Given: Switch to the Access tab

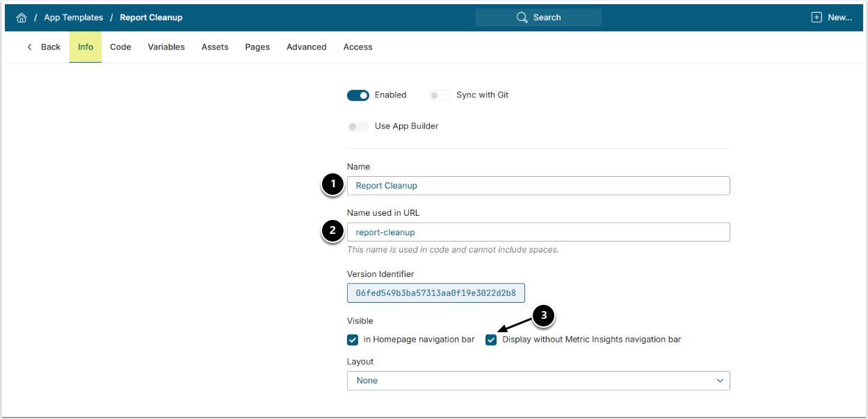Looking at the screenshot, I should (x=357, y=47).
